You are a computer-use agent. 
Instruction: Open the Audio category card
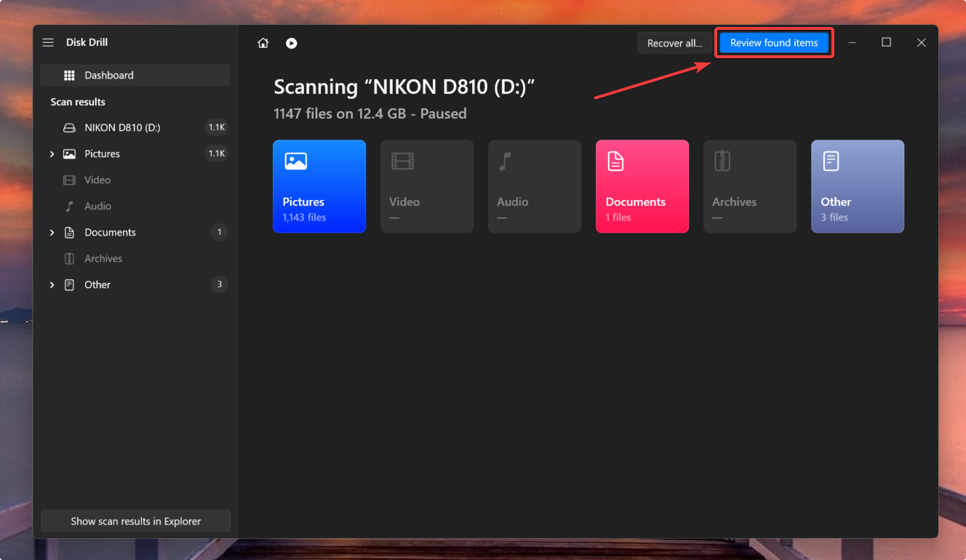pos(535,186)
